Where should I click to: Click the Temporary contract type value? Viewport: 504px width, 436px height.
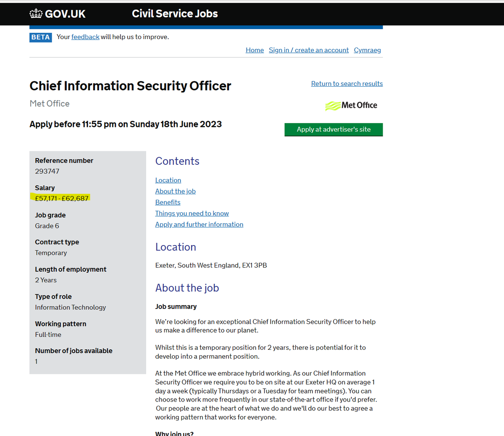(x=51, y=253)
